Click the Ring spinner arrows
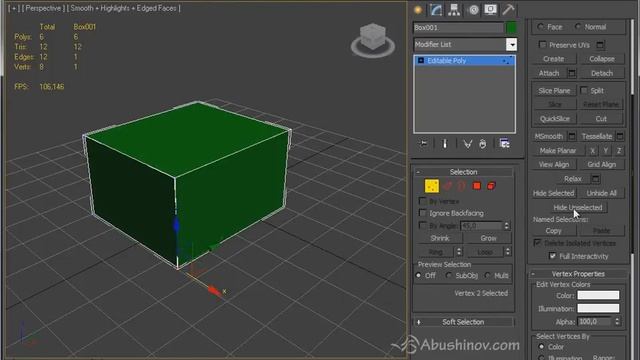640x360 pixels. [459, 252]
